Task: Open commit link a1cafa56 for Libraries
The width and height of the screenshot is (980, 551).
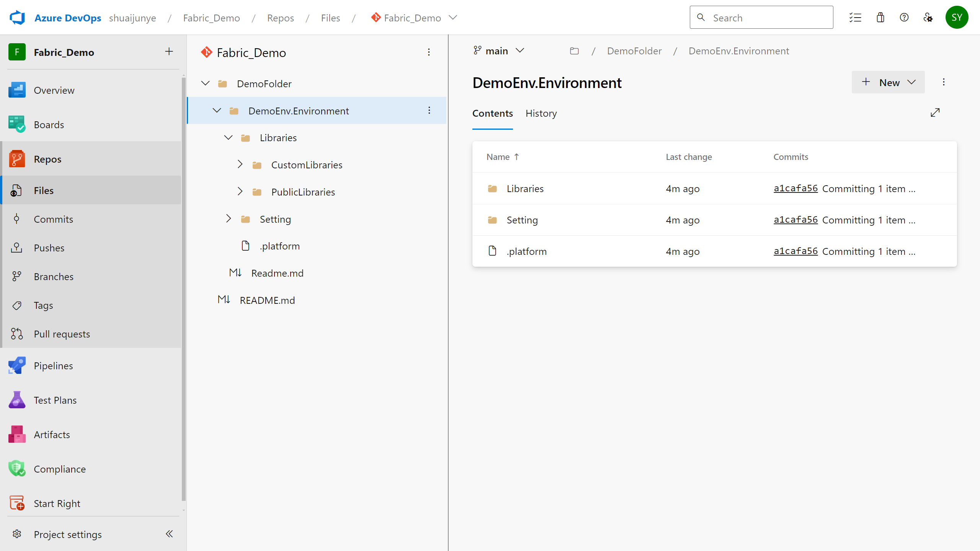Action: click(x=795, y=188)
